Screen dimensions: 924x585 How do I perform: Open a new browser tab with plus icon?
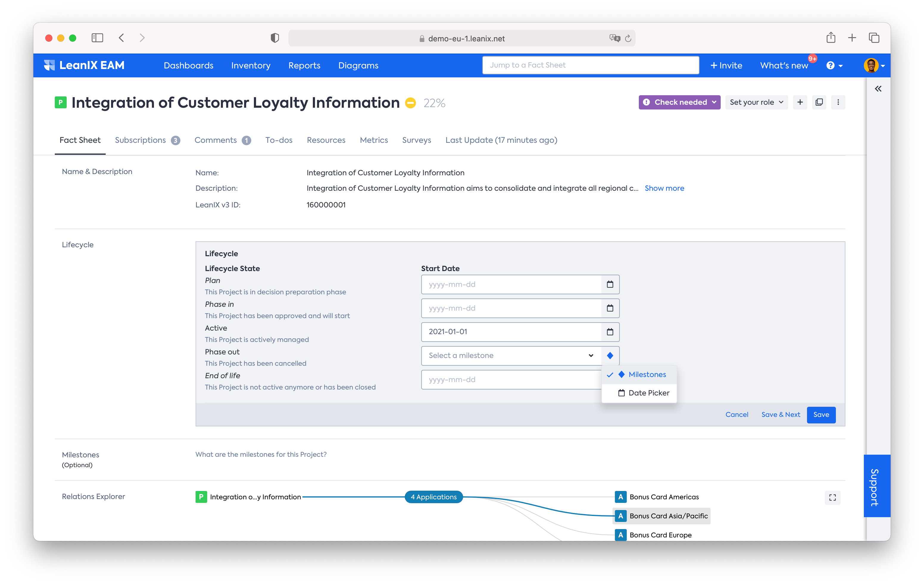click(x=852, y=37)
